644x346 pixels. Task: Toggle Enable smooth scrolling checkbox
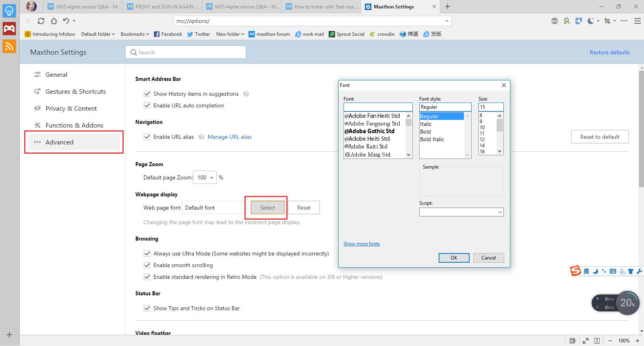[147, 265]
